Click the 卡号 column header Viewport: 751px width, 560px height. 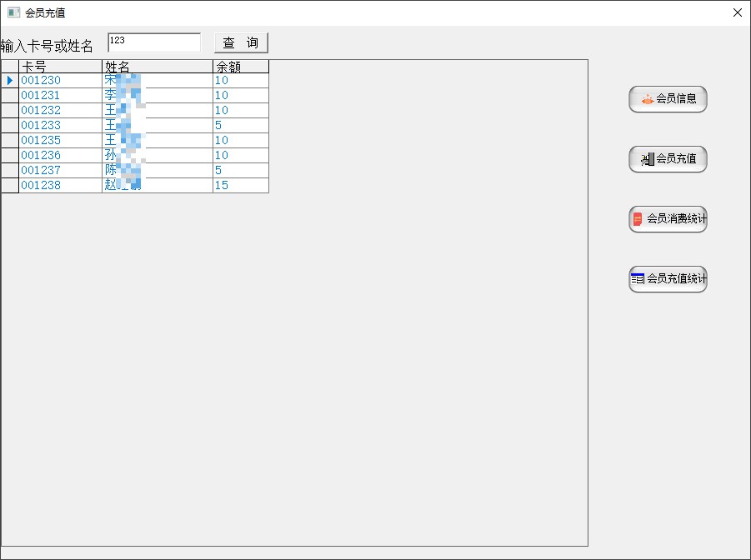[x=60, y=67]
